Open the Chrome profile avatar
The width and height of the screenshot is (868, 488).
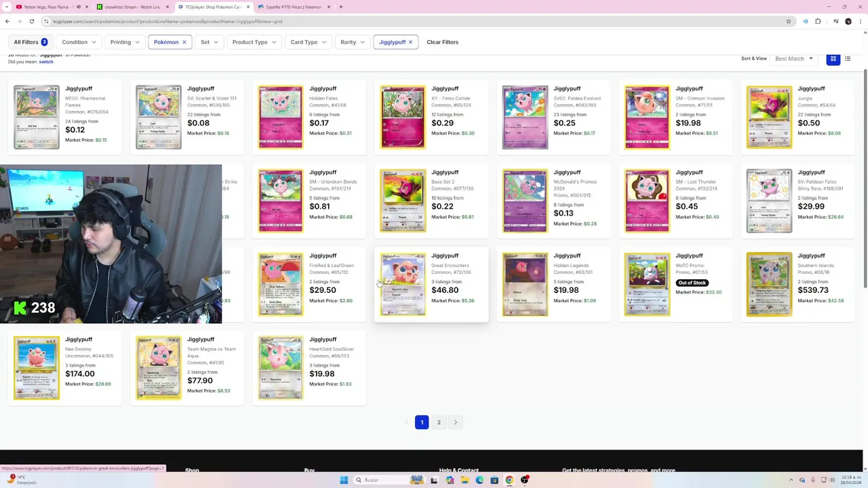pyautogui.click(x=848, y=21)
